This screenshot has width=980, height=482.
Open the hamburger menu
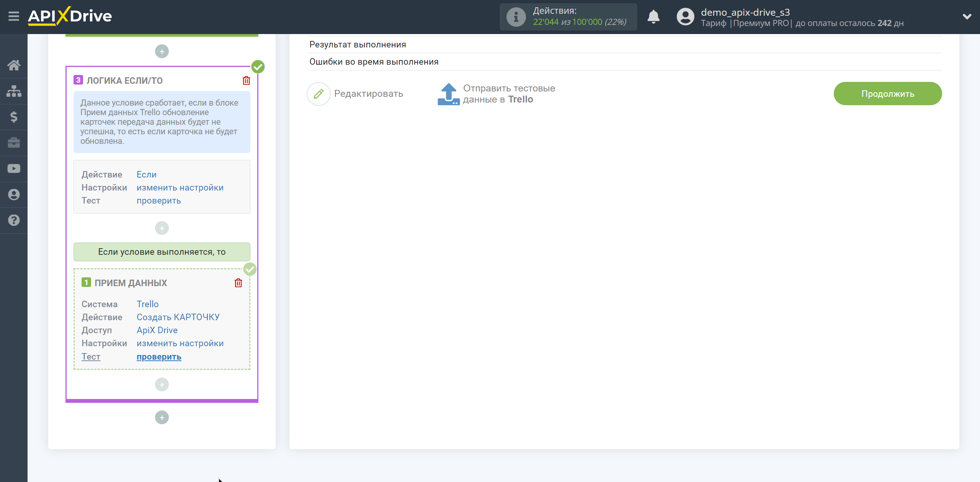pos(14,16)
